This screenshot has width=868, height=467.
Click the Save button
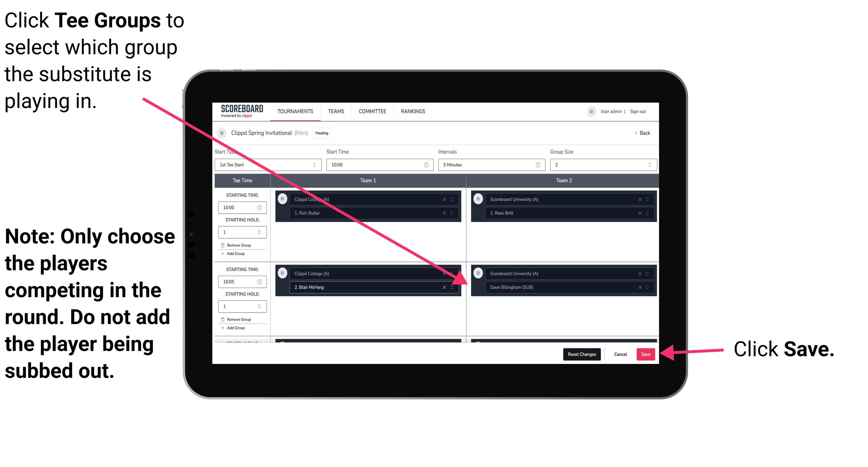click(x=646, y=353)
